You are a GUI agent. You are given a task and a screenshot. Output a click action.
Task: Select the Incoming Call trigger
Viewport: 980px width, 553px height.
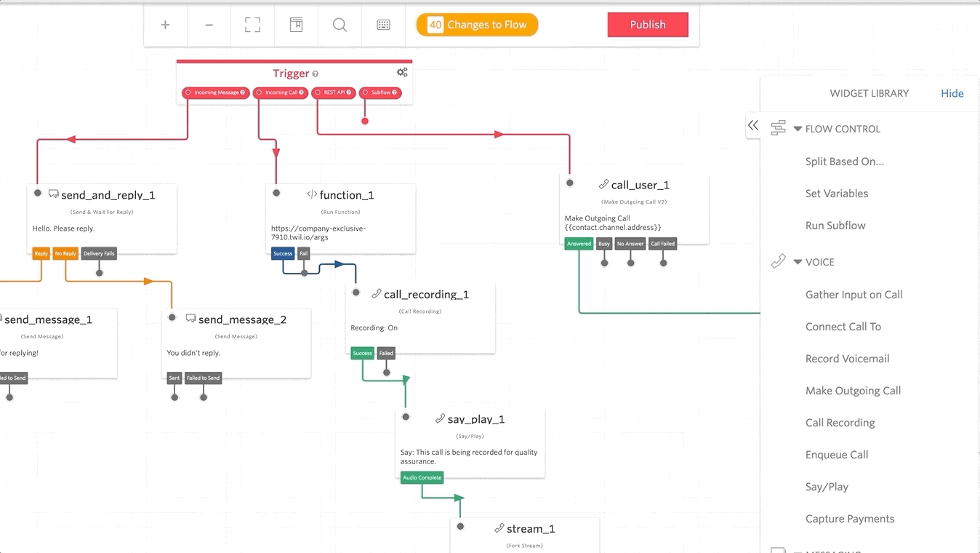pos(281,92)
